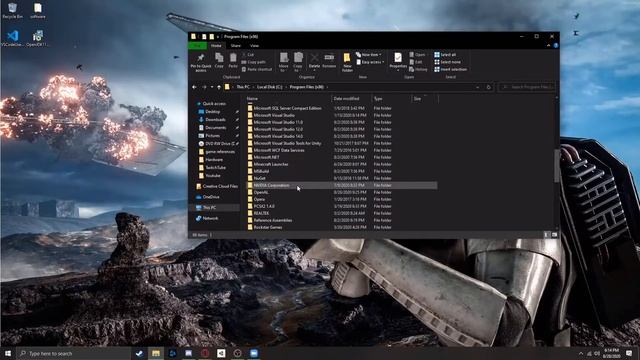The height and width of the screenshot is (360, 640).
Task: Open OneDrive in the navigation pane
Action: pos(208,197)
